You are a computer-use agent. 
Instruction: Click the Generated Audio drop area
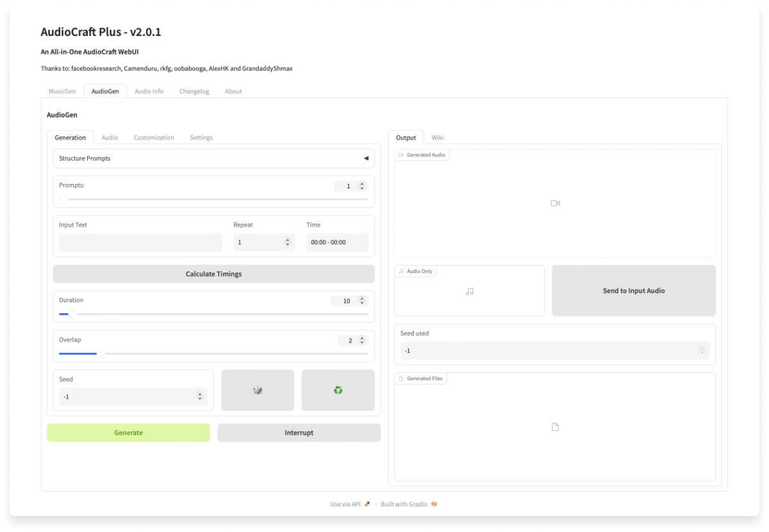point(555,203)
